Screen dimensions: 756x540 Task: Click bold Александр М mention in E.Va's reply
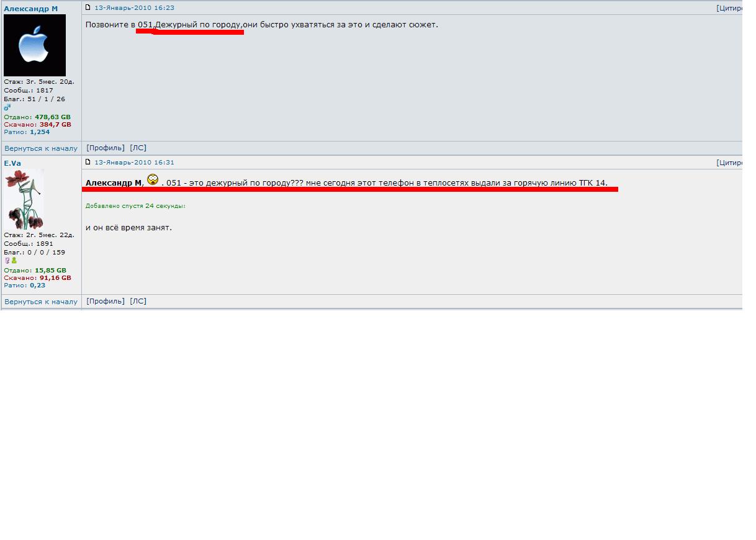coord(114,183)
